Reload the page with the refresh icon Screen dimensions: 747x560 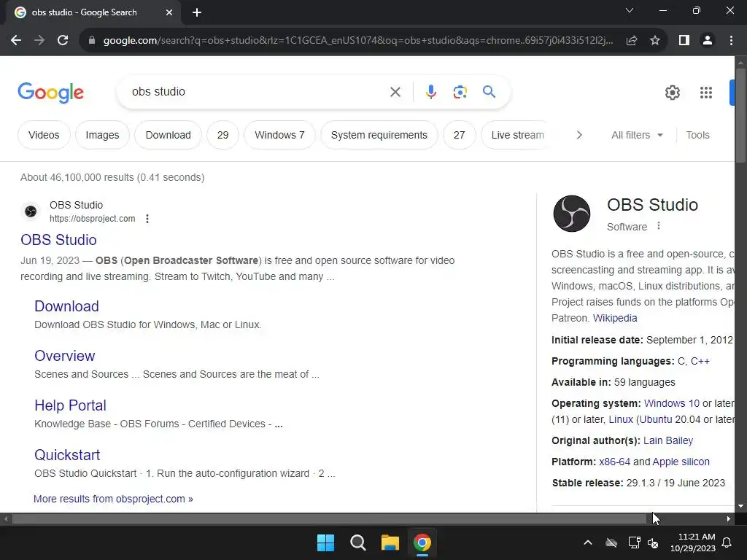[x=63, y=41]
